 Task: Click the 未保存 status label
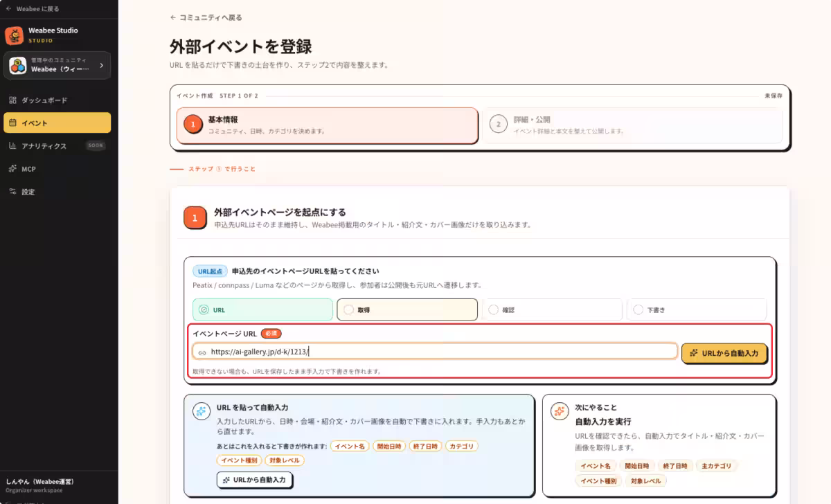(x=774, y=96)
